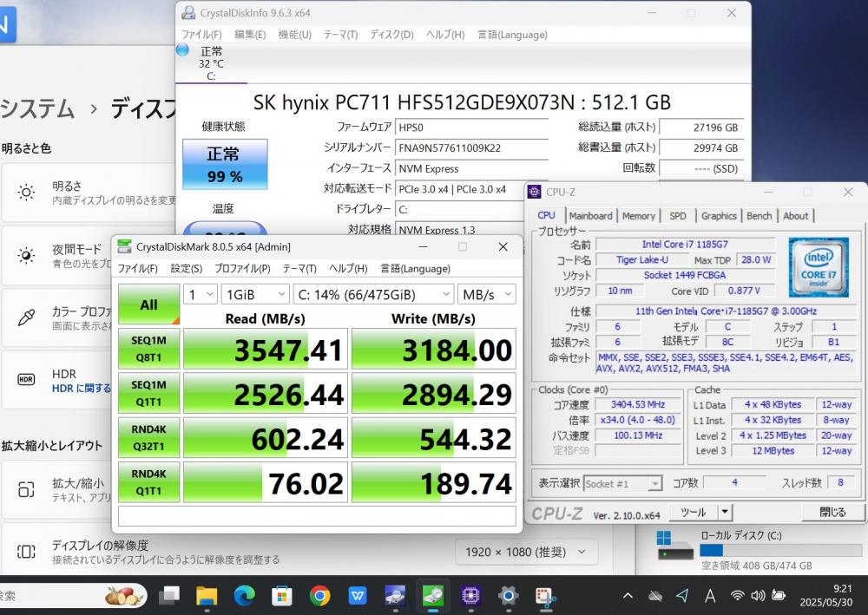Switch to CPU-Z via its taskbar icon

tap(470, 596)
